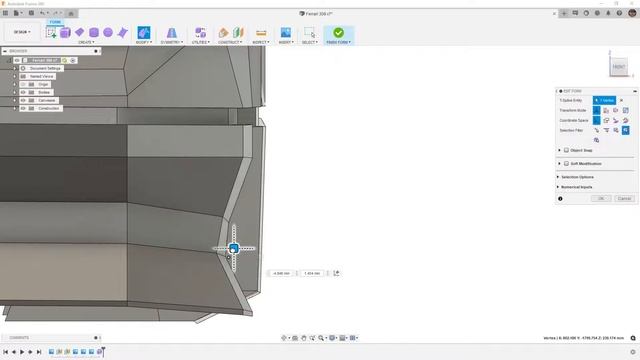This screenshot has height=360, width=640.
Task: Click the Display Settings icon
Action: pos(332,338)
